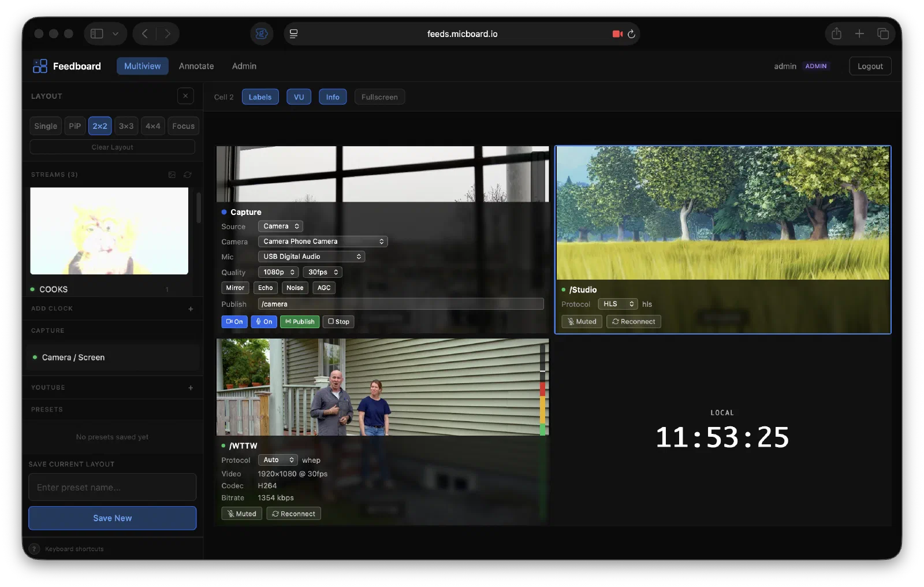Image resolution: width=924 pixels, height=587 pixels.
Task: Open the Source dropdown set to Camera
Action: [281, 226]
